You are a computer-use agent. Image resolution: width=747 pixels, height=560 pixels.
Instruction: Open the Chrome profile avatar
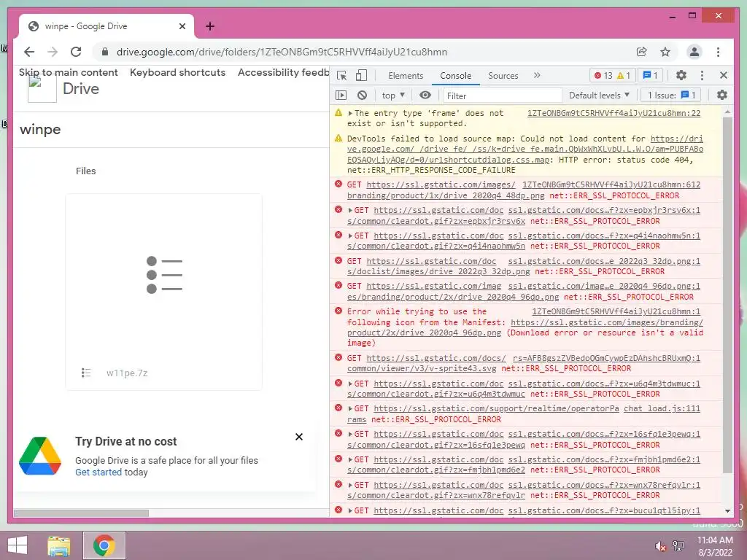click(694, 52)
